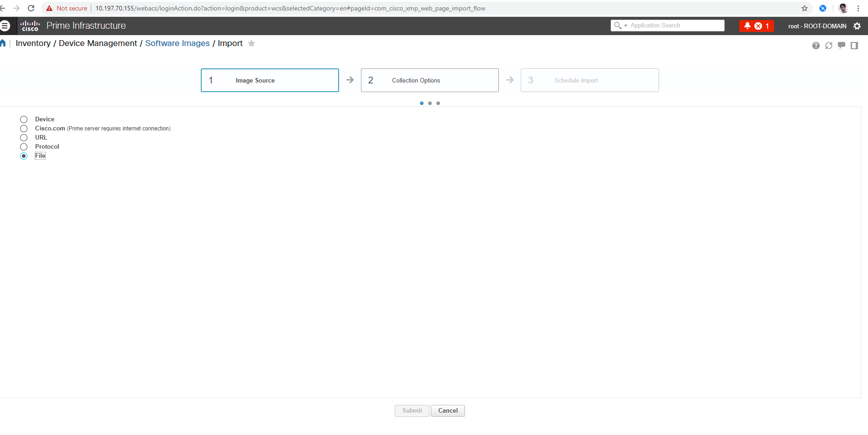
Task: Click the Not secure warning icon
Action: click(49, 8)
